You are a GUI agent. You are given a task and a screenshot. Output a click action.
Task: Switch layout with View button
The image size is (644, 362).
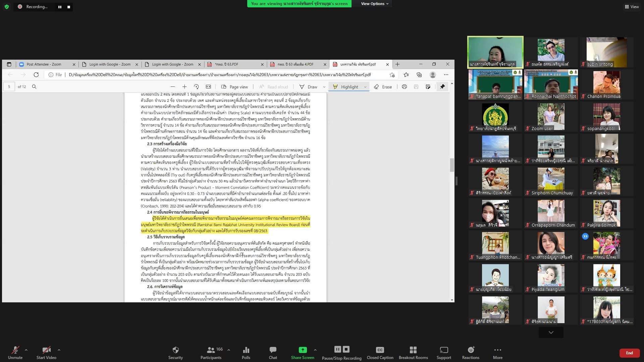coord(632,7)
